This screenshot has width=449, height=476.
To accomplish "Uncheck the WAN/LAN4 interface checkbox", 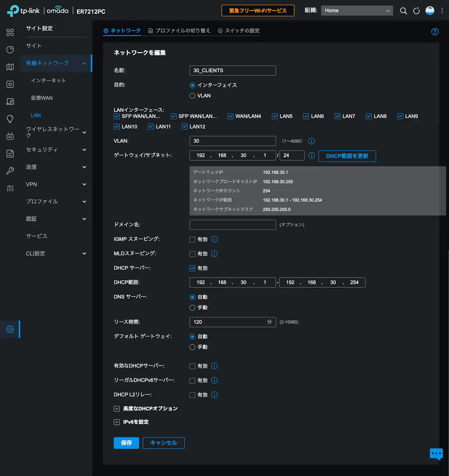I will pos(230,116).
